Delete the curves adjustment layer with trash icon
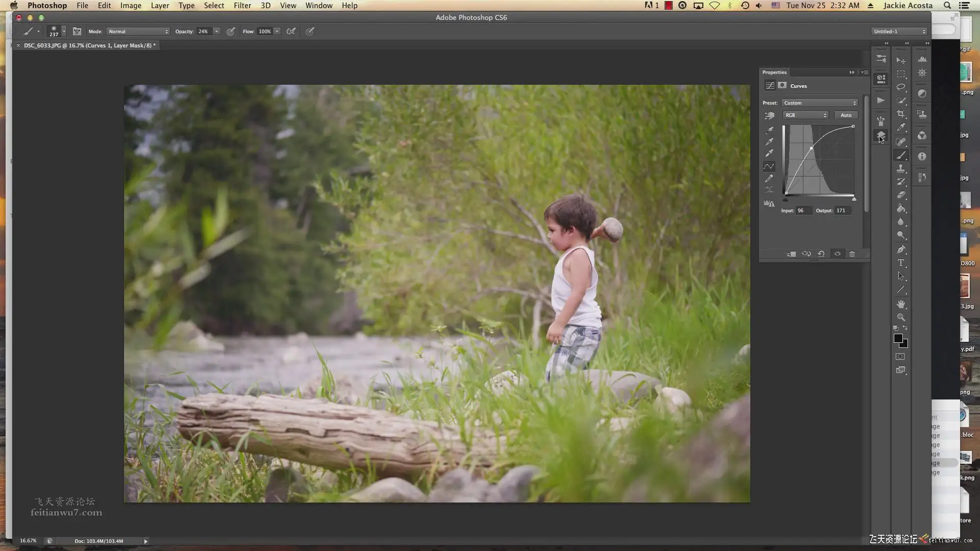The image size is (980, 551). click(852, 254)
